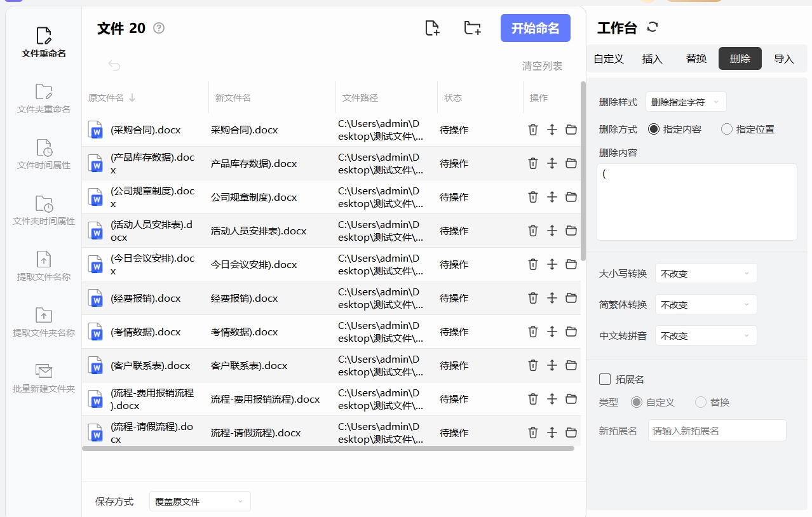
Task: Click move icon for (公司规章制度).docx row
Action: [552, 197]
